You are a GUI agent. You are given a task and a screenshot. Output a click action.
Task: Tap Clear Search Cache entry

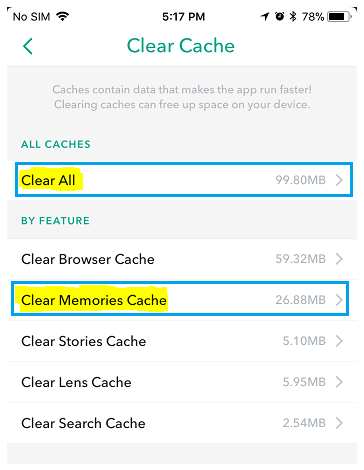(182, 423)
